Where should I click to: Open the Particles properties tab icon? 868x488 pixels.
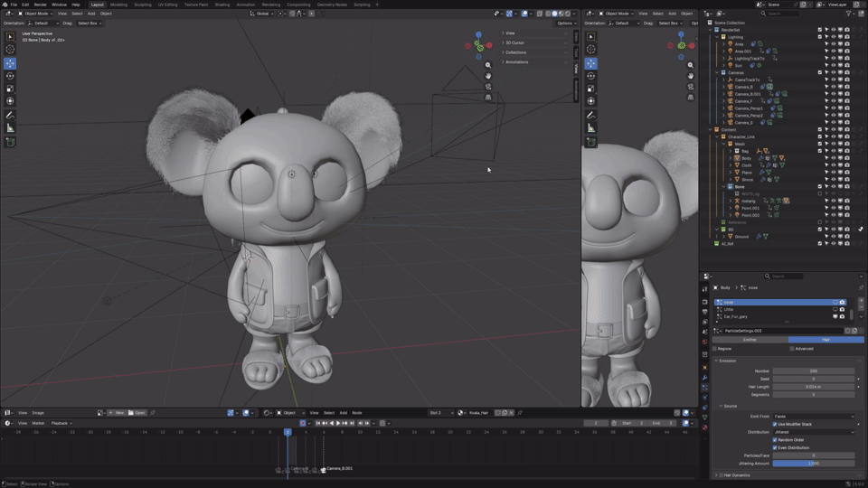[x=704, y=388]
